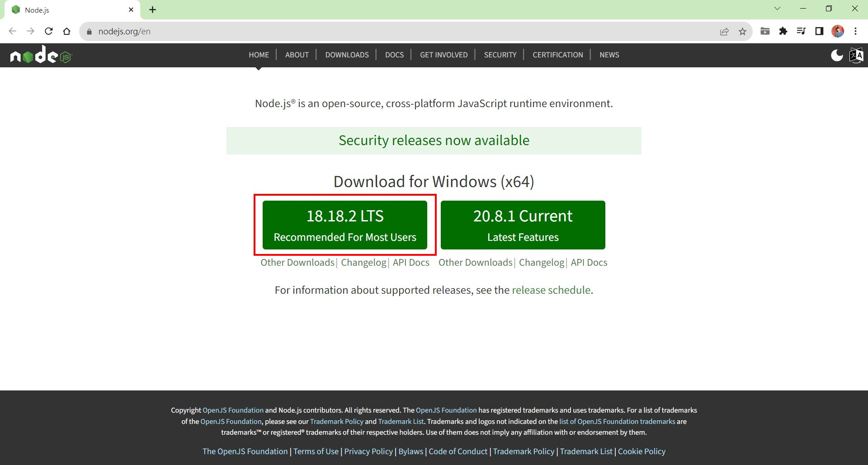Select the DOWNLOADS navigation item
The width and height of the screenshot is (868, 465).
[x=347, y=55]
